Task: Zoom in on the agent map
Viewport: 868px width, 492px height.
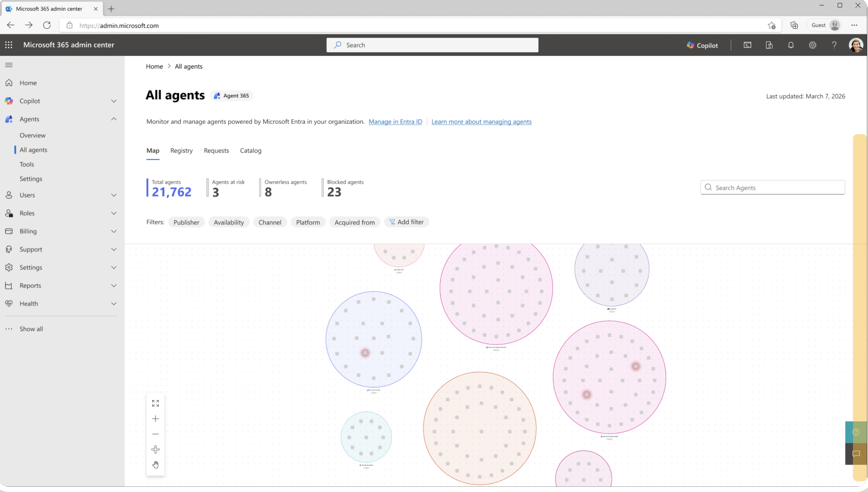Action: (x=155, y=419)
